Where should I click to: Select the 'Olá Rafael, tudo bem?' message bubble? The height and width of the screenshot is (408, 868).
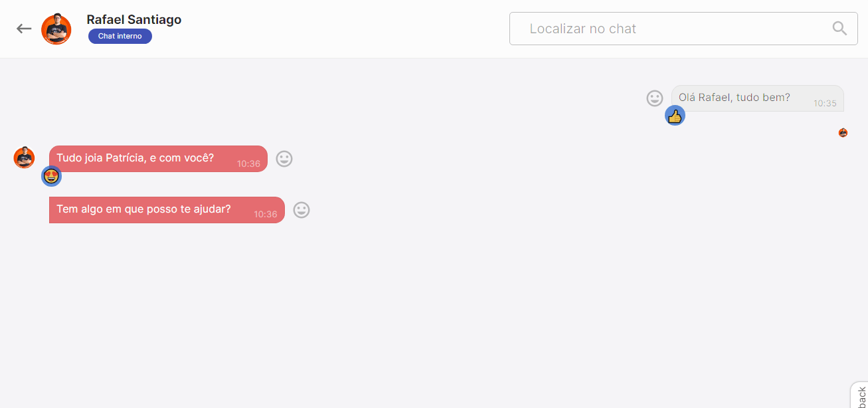click(x=757, y=98)
